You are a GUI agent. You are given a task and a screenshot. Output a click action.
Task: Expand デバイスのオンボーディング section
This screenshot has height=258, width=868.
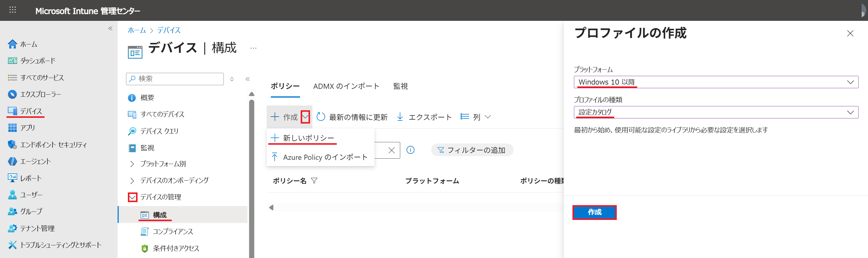point(132,181)
